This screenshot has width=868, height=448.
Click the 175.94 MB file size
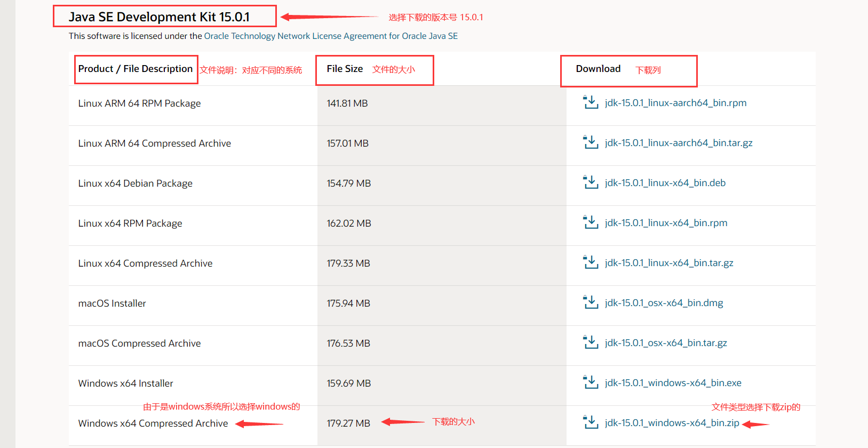[x=348, y=303]
